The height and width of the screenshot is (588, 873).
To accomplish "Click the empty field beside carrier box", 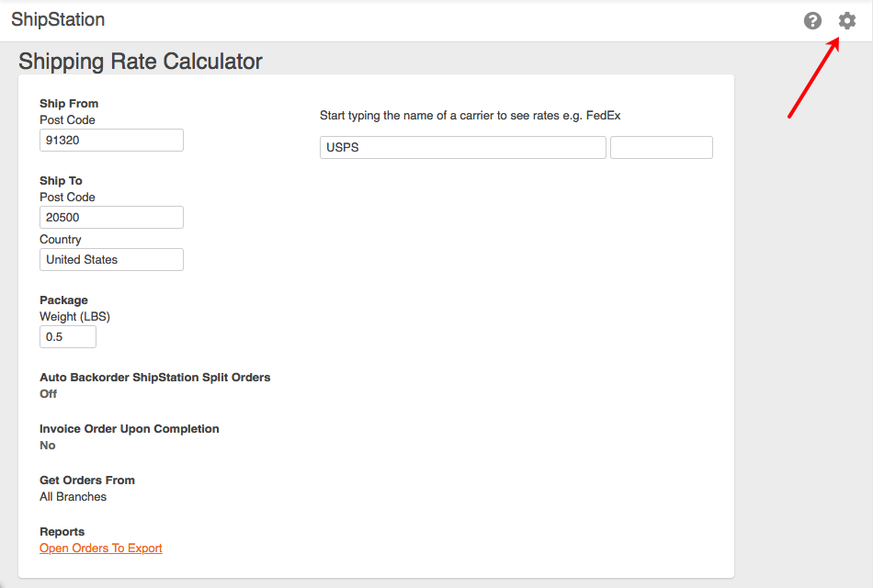I will point(661,147).
